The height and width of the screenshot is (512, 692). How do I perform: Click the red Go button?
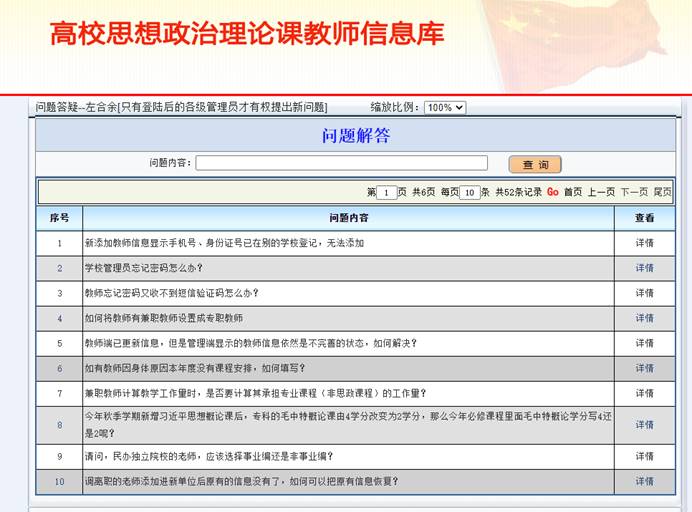[552, 192]
